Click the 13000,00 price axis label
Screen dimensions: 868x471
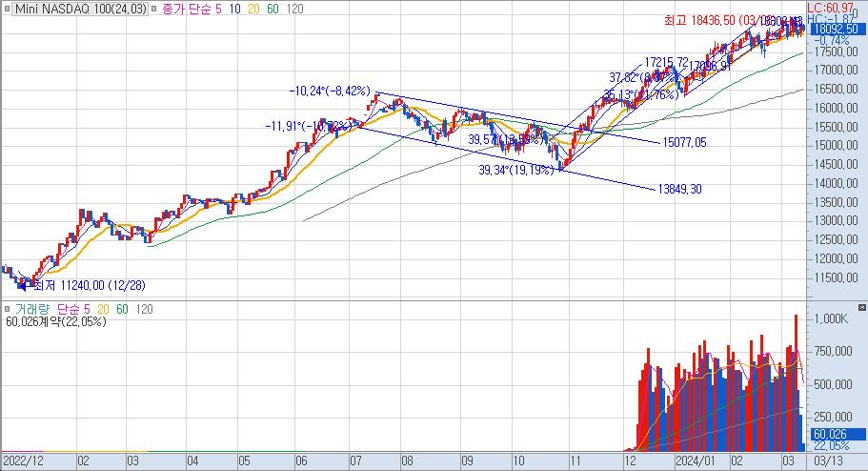pos(836,220)
